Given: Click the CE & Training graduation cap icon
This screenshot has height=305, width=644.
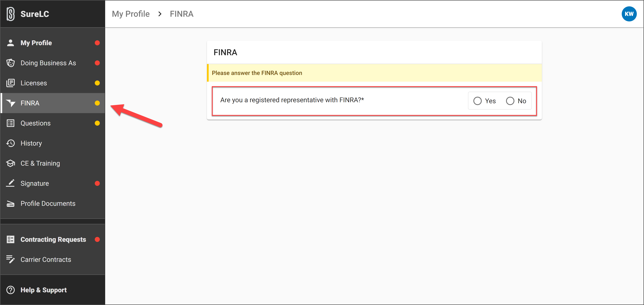Looking at the screenshot, I should pos(11,163).
